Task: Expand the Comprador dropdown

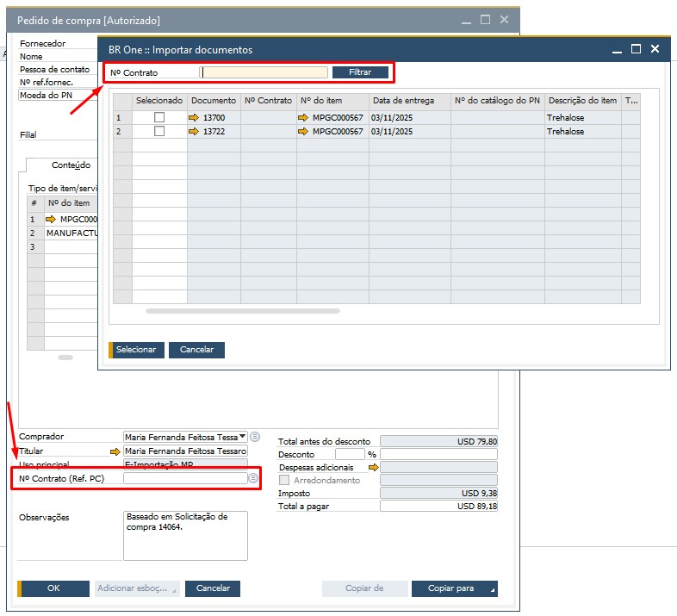Action: (x=242, y=437)
